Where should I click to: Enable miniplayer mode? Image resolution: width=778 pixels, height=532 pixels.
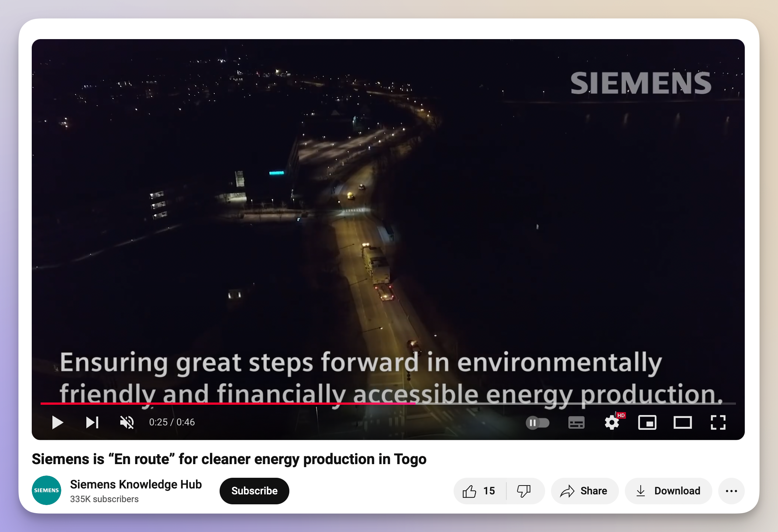pos(647,422)
